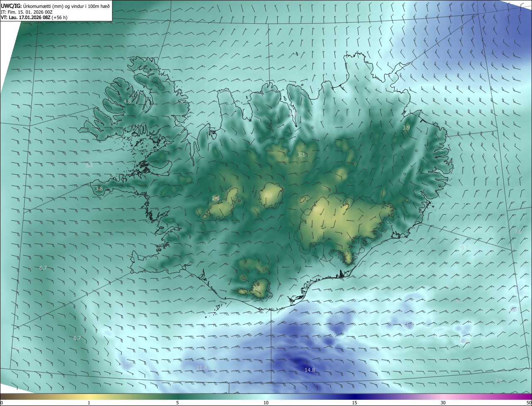Select the 9.7 value label offshore southeast
Image resolution: width=532 pixels, height=406 pixels.
464,248
